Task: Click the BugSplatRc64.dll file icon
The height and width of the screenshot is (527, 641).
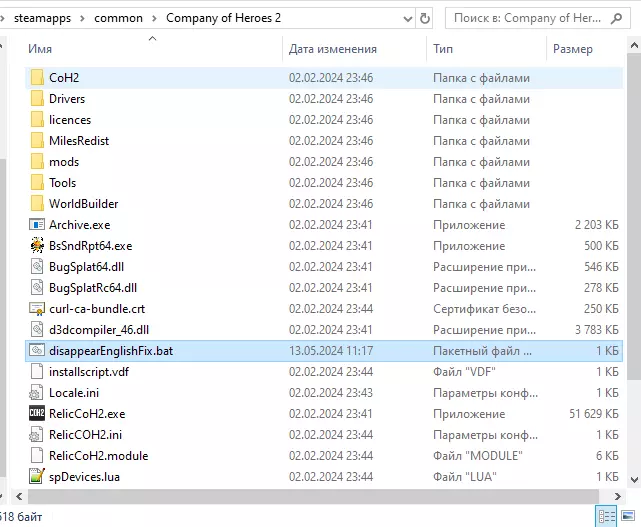Action: tap(37, 287)
